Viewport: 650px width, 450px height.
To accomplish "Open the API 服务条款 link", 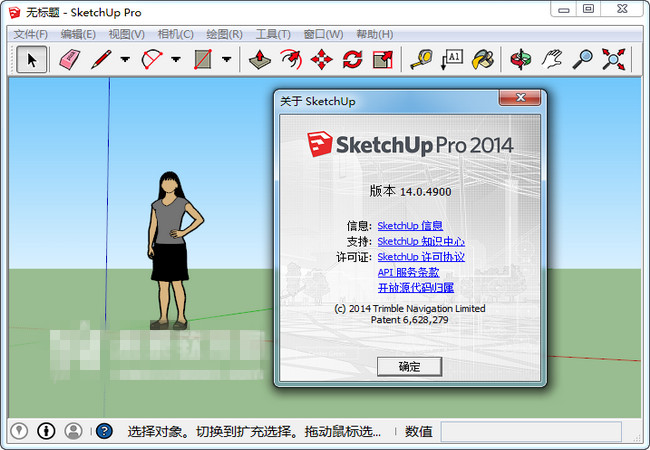I will coord(408,272).
